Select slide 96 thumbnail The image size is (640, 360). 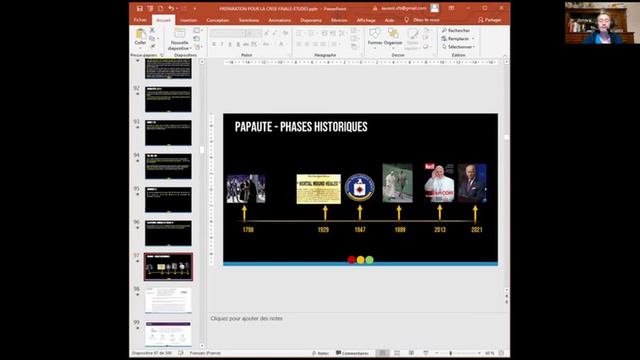click(x=168, y=233)
